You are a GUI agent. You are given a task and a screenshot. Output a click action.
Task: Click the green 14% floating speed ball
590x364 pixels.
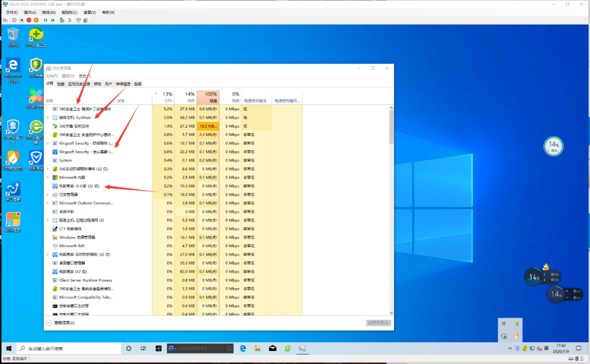553,146
